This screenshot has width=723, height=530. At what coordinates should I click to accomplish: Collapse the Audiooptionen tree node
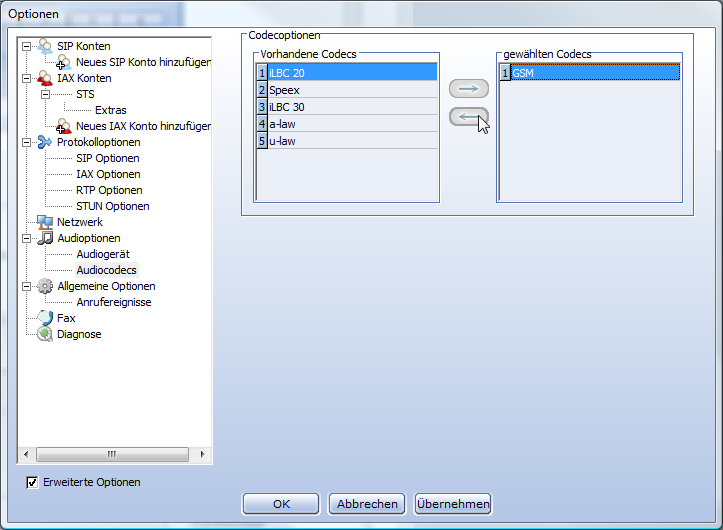coord(27,238)
